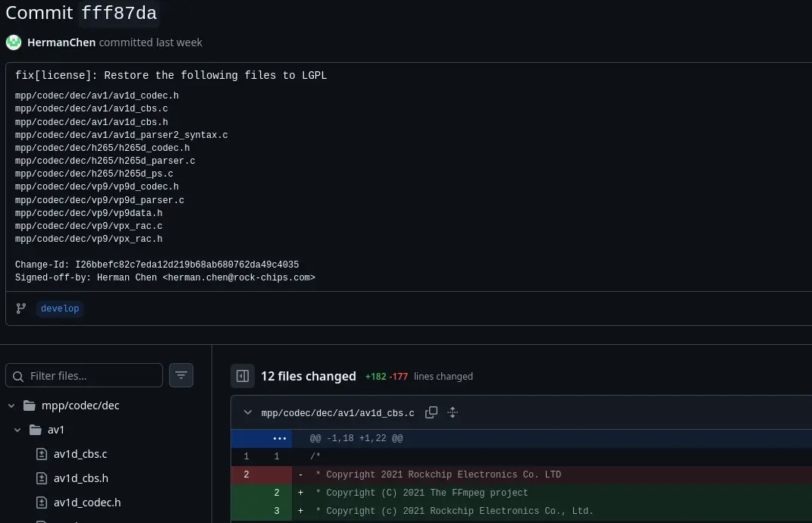Open the develop branch link
The image size is (812, 523).
tap(60, 308)
